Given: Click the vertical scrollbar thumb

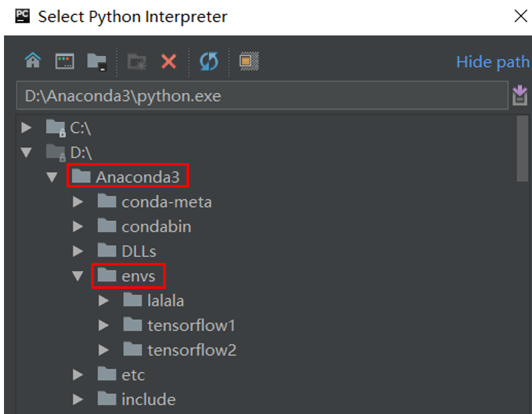Looking at the screenshot, I should [522, 149].
